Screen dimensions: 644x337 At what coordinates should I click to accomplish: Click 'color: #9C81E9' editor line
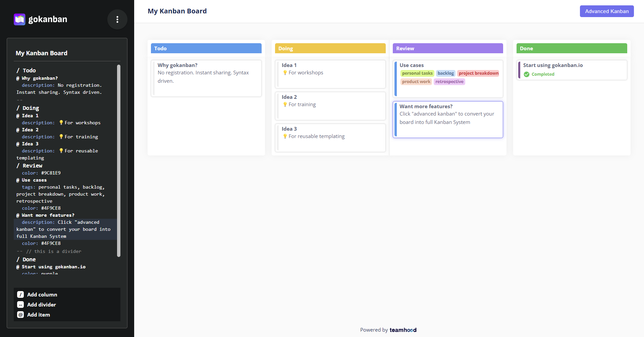coord(41,173)
